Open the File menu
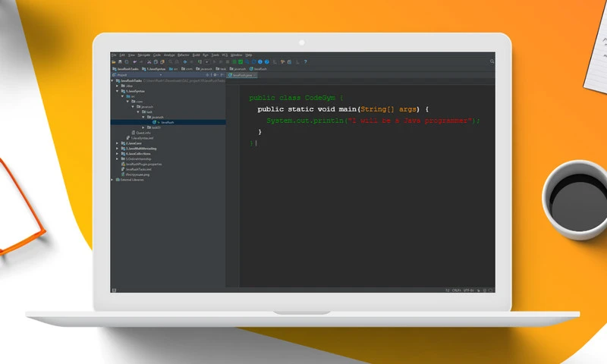607x364 pixels. (114, 55)
